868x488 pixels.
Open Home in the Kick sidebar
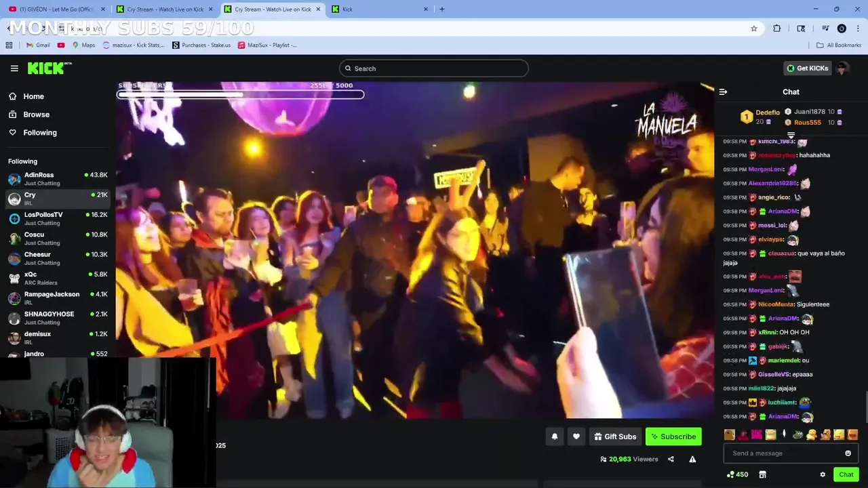(27, 96)
